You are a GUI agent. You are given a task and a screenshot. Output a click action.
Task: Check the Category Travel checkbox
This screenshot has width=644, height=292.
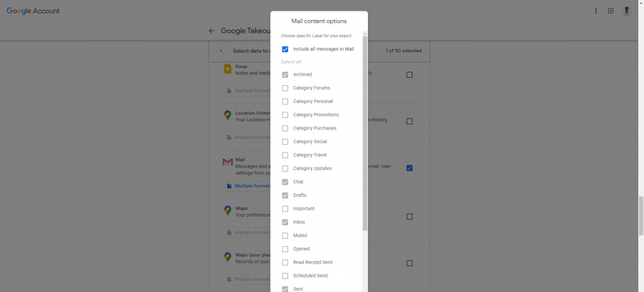coord(285,155)
